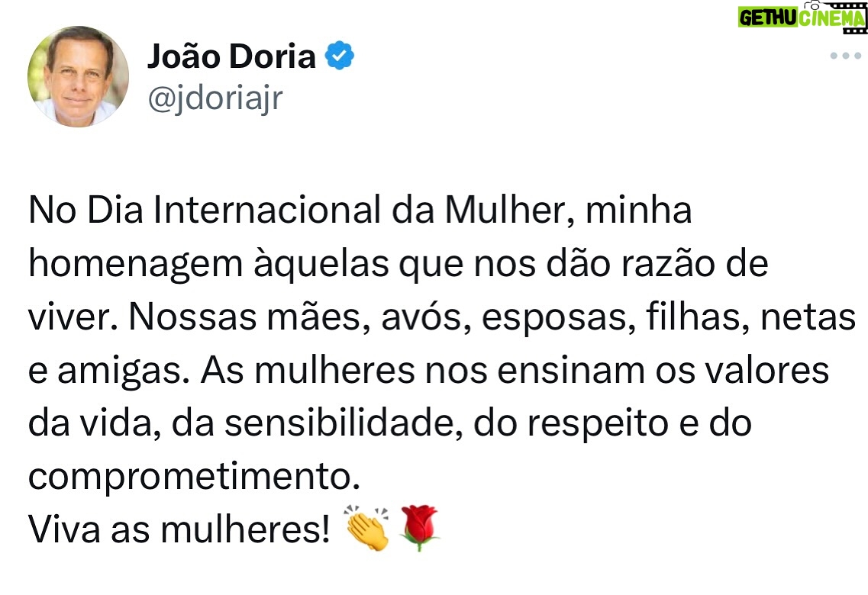Click the CINEMA text in the watermark
This screenshot has width=868, height=595.
(831, 18)
